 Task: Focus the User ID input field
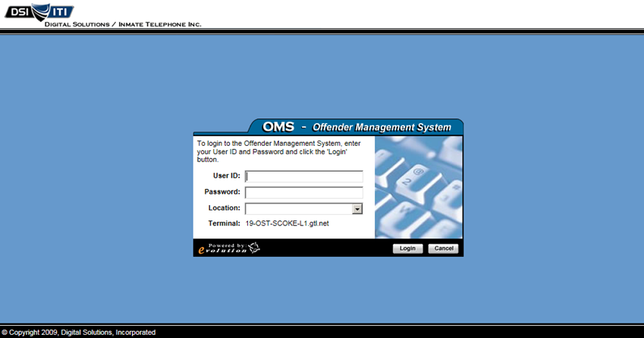coord(303,176)
